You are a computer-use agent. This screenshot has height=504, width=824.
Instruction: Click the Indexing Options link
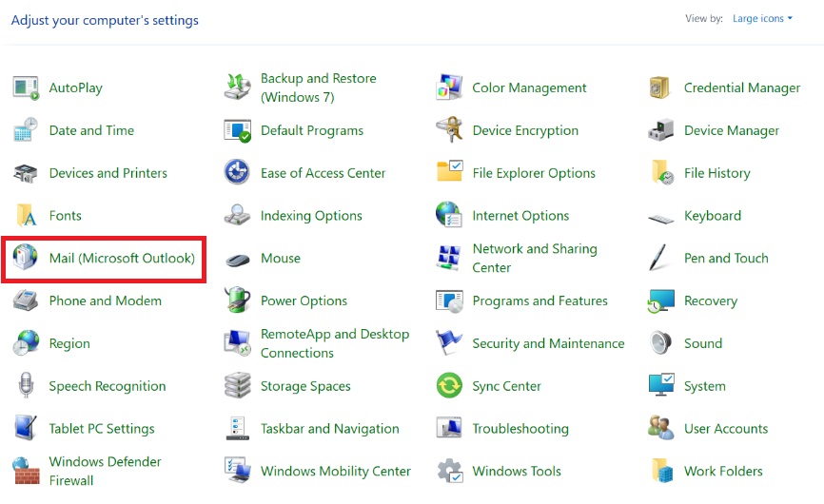[x=311, y=217]
